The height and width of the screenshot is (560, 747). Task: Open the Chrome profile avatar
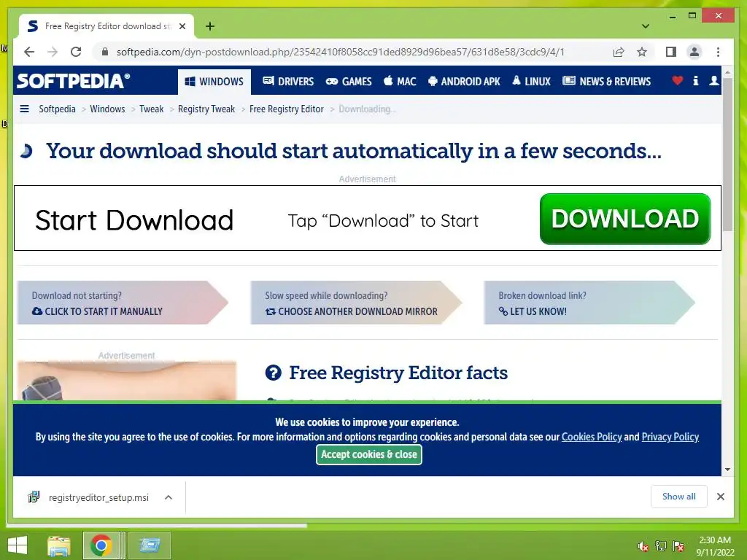pyautogui.click(x=694, y=52)
